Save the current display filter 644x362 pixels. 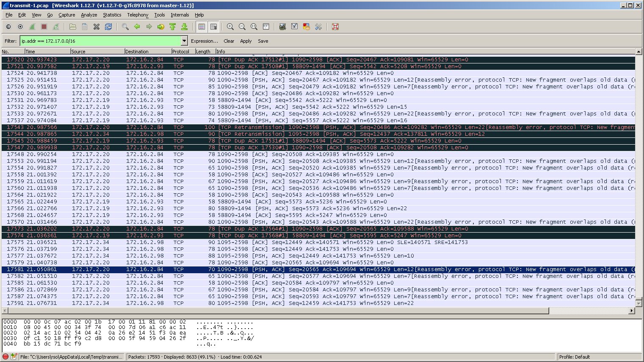pyautogui.click(x=263, y=41)
